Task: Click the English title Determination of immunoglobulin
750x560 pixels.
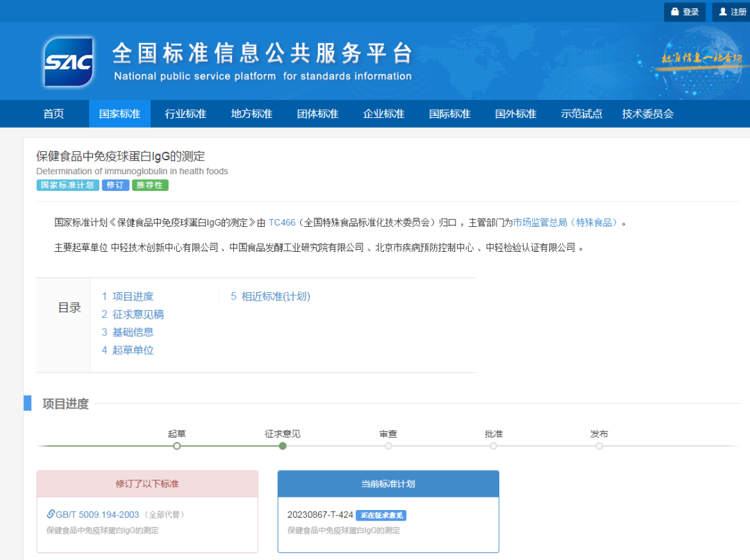Action: (132, 171)
